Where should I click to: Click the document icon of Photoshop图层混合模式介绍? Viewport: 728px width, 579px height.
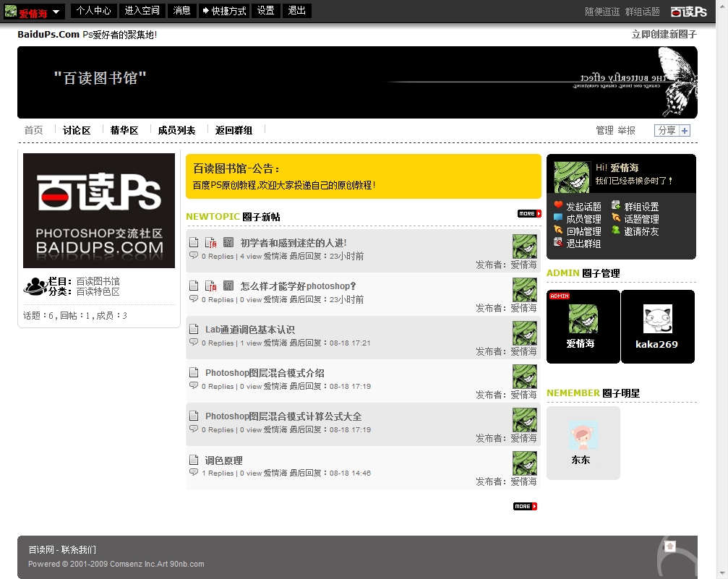click(x=194, y=372)
